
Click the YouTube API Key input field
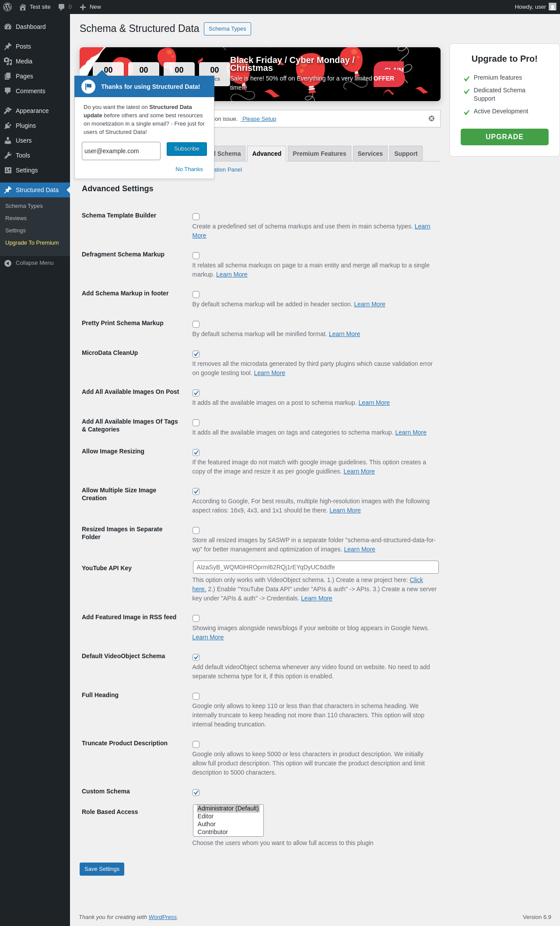[x=315, y=567]
